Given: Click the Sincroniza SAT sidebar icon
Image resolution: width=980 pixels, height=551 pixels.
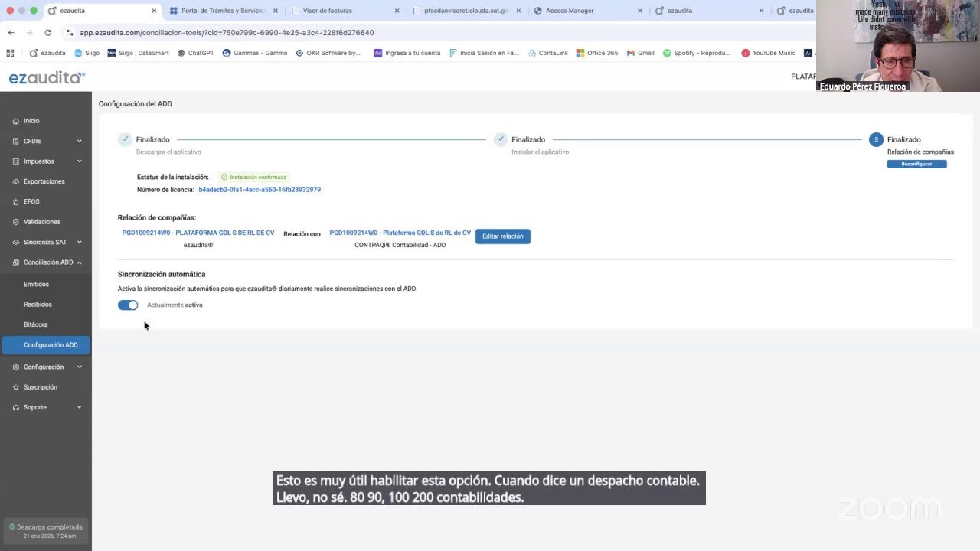Looking at the screenshot, I should tap(16, 242).
